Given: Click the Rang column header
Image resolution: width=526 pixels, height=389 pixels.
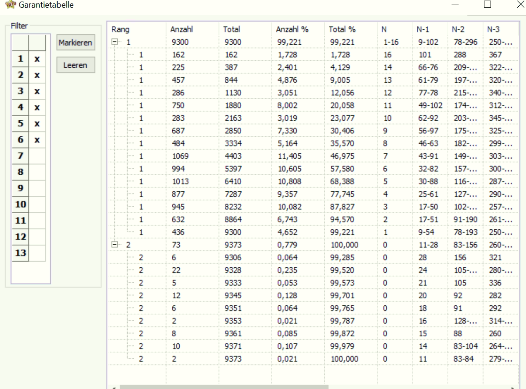Looking at the screenshot, I should tap(137, 29).
